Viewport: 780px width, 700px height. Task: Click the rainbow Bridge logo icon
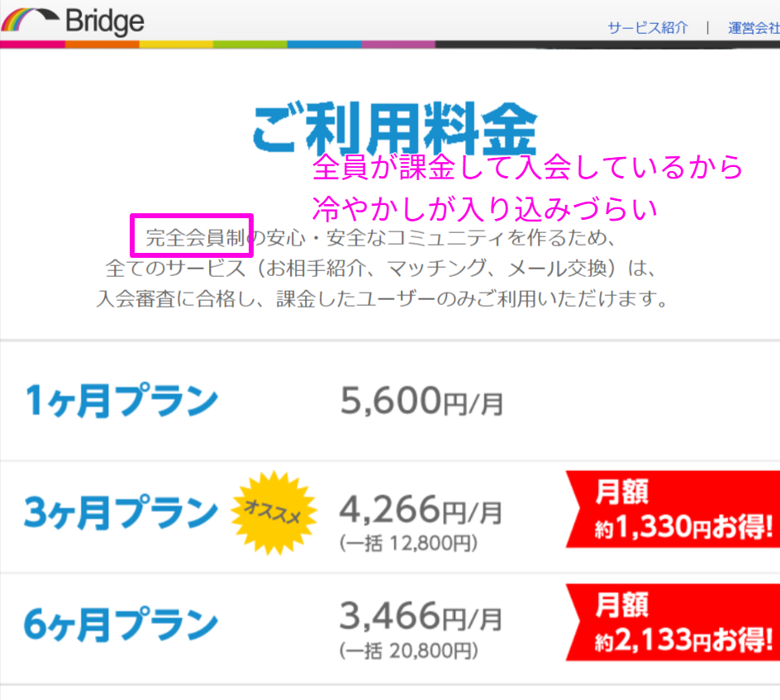tap(29, 18)
